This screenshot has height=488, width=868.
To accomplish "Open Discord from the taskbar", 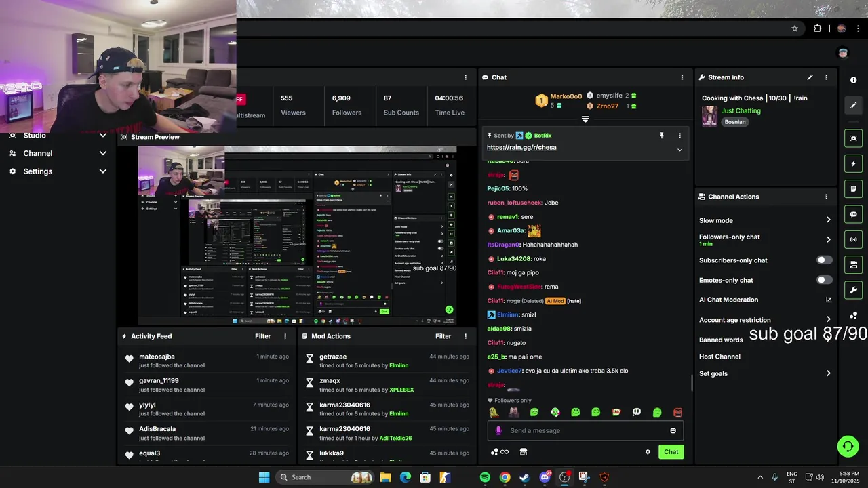I will click(x=545, y=477).
